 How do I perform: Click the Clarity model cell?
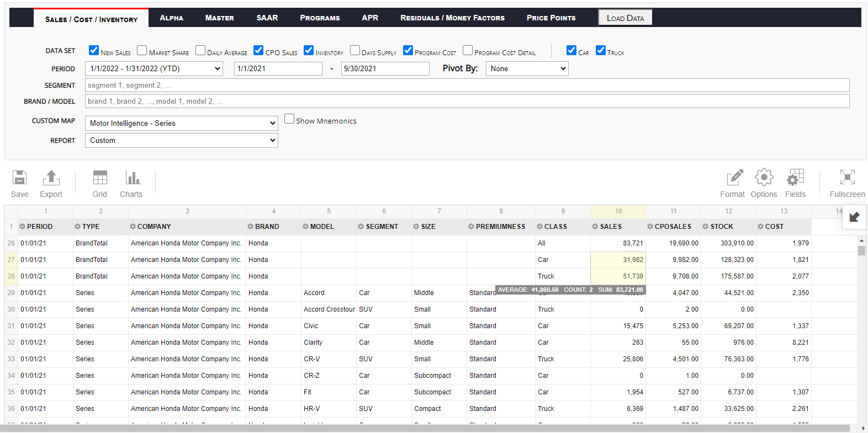coord(329,343)
